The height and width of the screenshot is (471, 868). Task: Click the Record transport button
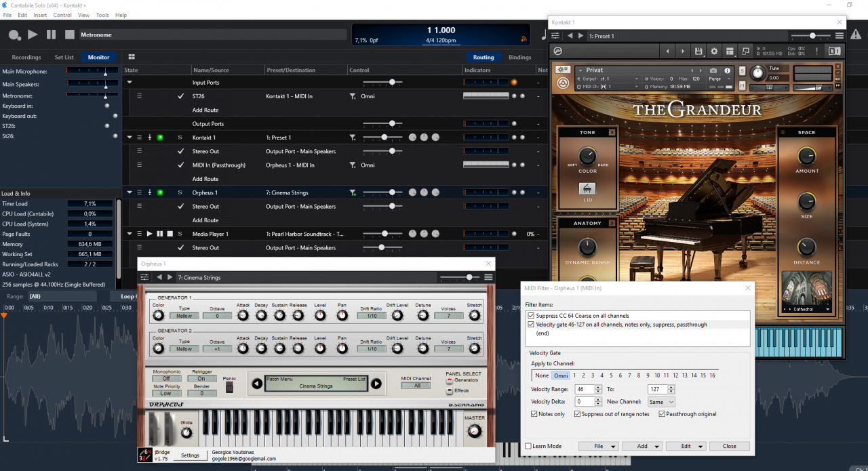14,35
